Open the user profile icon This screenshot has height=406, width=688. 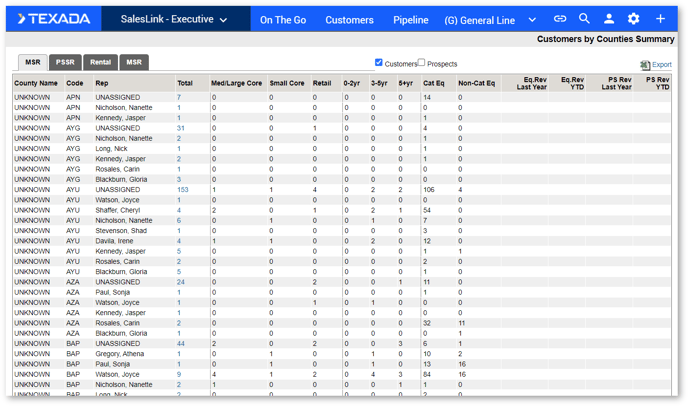click(608, 19)
